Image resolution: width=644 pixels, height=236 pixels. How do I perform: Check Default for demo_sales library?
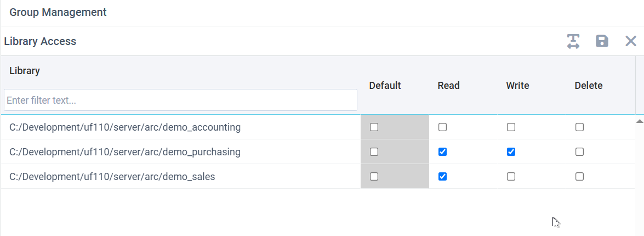click(x=374, y=177)
